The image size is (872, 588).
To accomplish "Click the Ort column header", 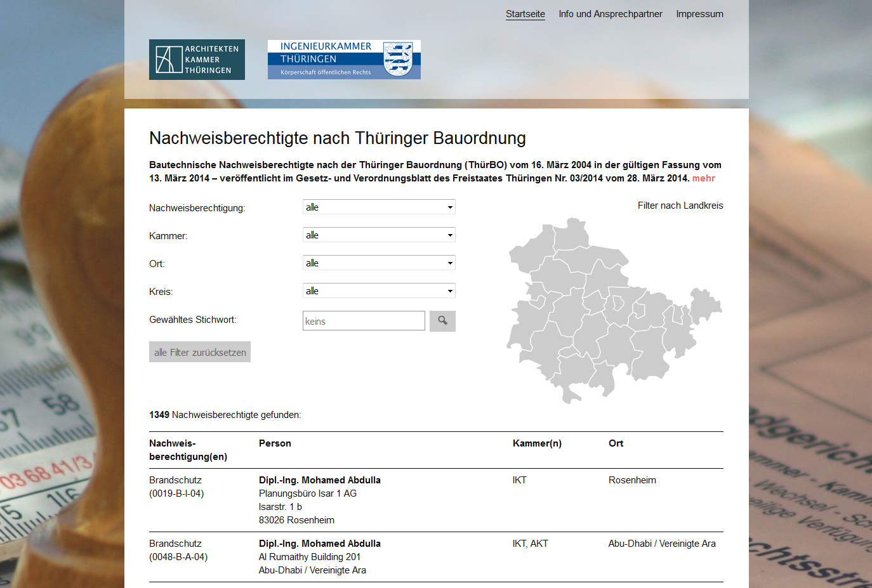I will (x=616, y=443).
